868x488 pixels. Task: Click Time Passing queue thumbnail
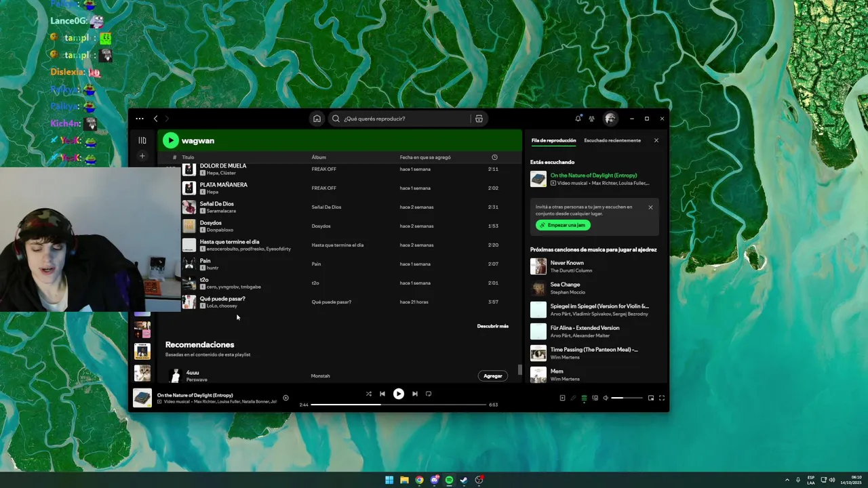(x=538, y=353)
